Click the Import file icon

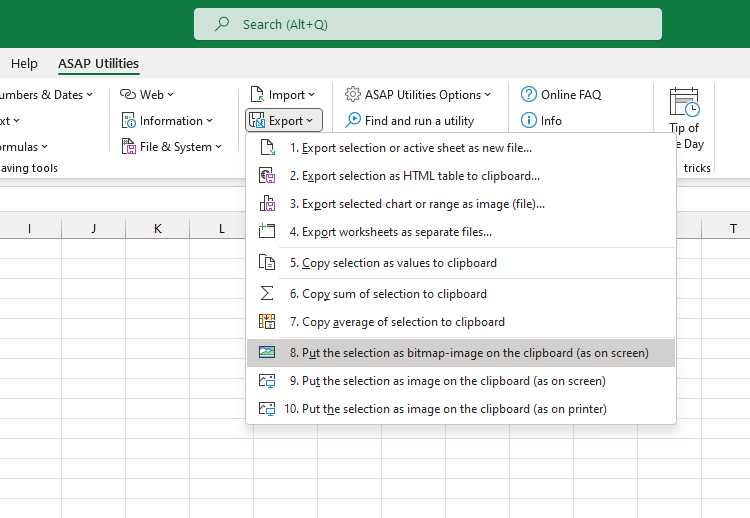(257, 94)
